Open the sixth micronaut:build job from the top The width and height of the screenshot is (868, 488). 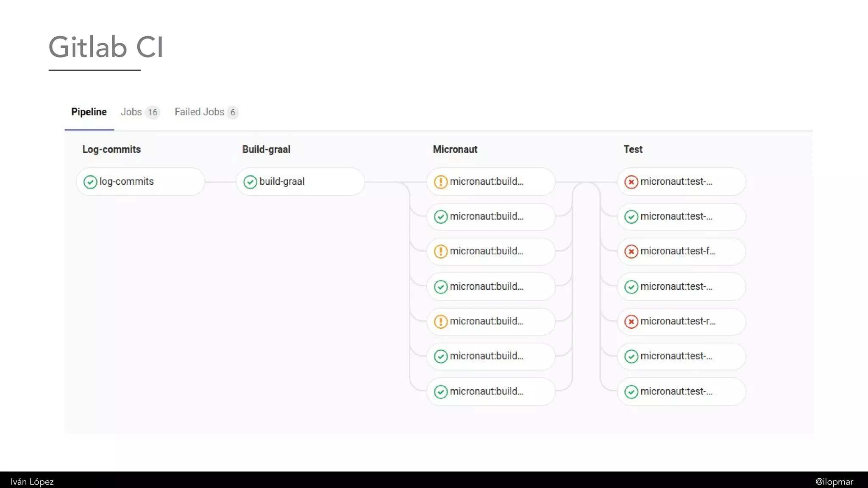point(491,356)
